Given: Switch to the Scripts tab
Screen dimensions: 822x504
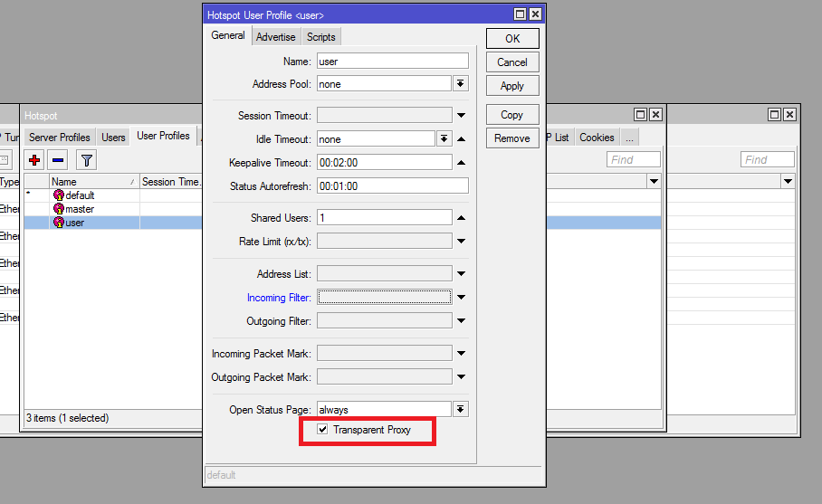Looking at the screenshot, I should coord(320,37).
